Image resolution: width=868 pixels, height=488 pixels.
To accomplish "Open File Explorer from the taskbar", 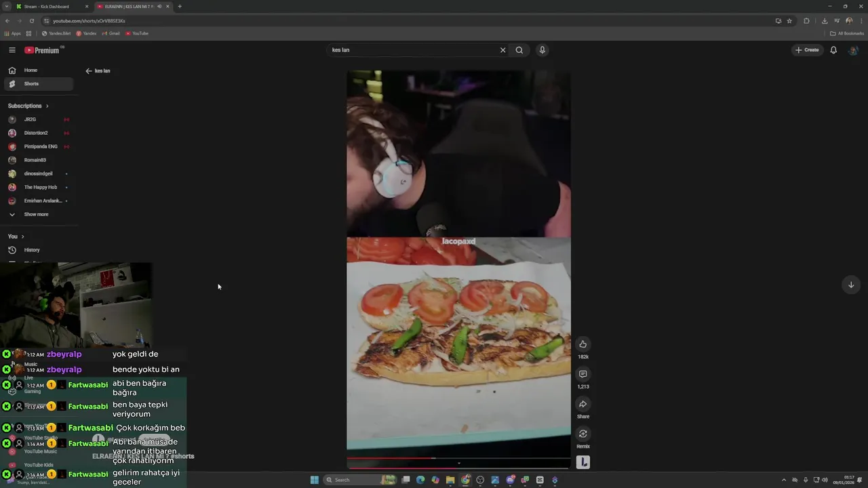I will (450, 480).
